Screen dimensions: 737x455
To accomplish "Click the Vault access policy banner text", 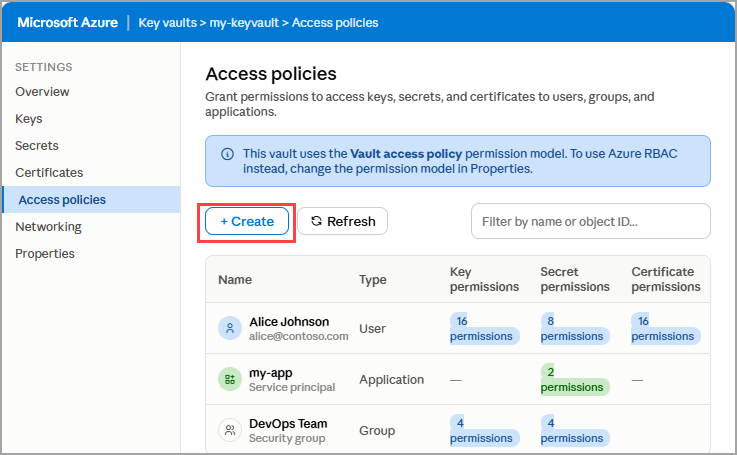I will (406, 154).
